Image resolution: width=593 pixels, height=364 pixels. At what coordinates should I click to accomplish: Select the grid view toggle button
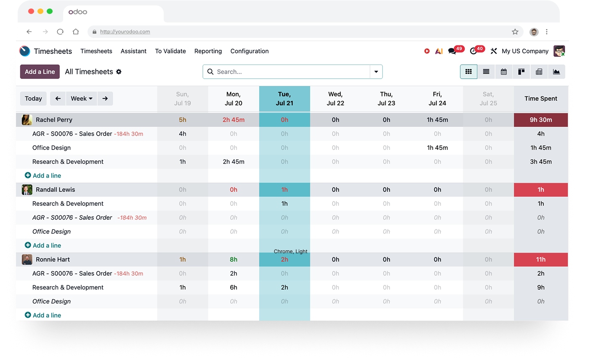pos(468,72)
